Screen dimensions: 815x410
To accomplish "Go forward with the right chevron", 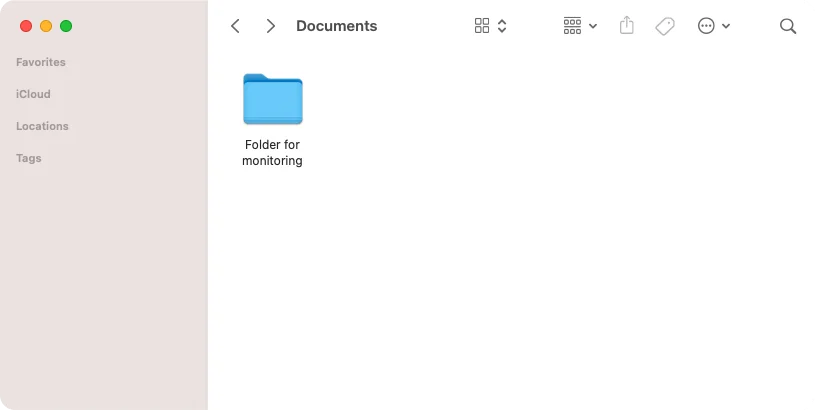I will tap(270, 26).
